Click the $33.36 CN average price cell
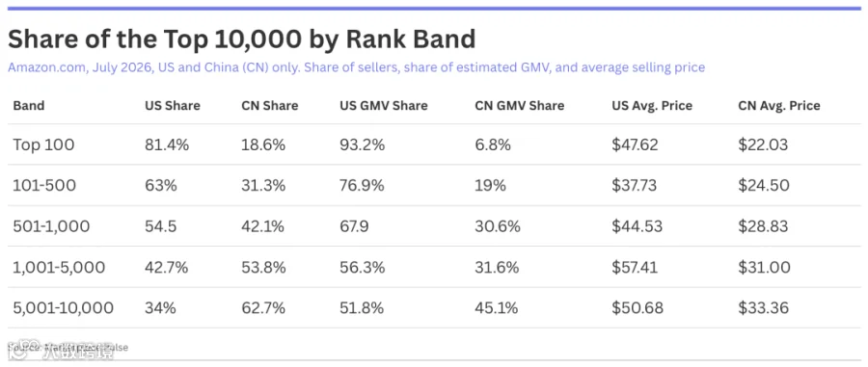868x367 pixels. pyautogui.click(x=764, y=308)
